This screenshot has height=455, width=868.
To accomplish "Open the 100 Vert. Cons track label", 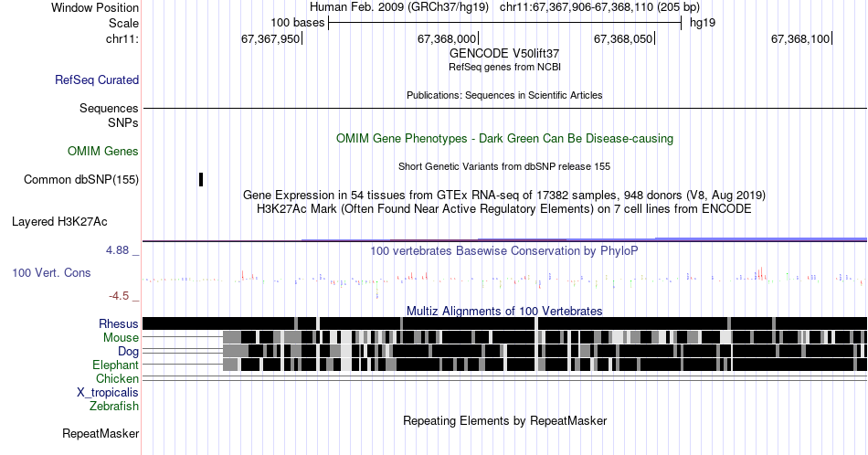I will 51,272.
